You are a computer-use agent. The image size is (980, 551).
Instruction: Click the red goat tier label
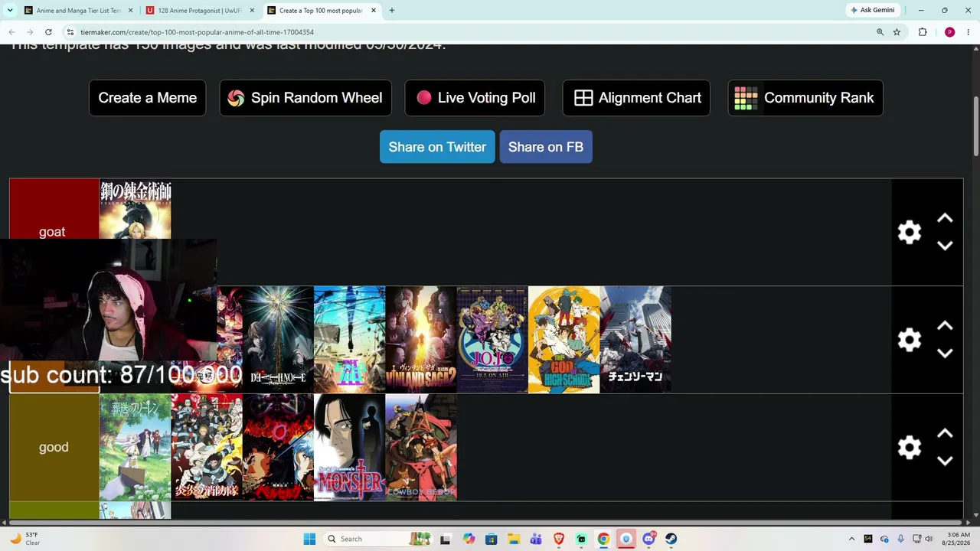[x=54, y=209]
